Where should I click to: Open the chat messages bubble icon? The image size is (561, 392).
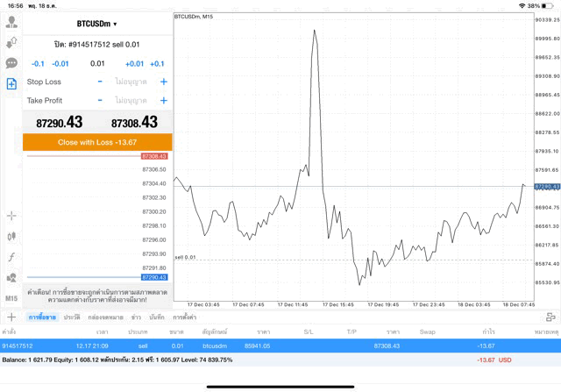(11, 63)
